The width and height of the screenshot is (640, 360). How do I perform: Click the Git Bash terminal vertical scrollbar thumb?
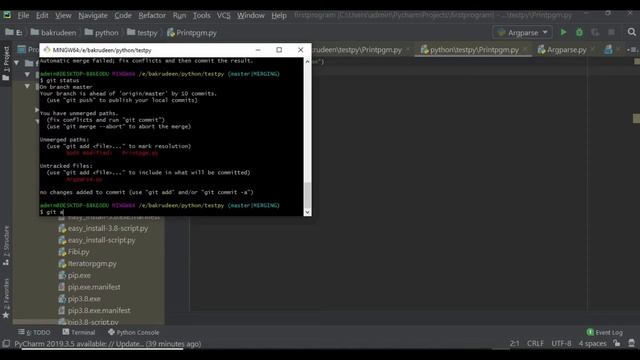(x=307, y=195)
